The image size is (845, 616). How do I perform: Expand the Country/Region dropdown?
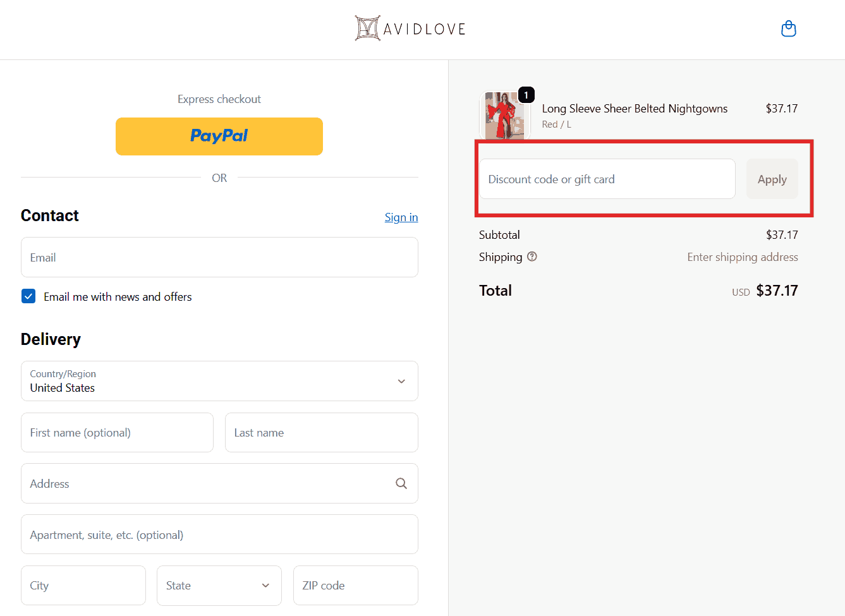pyautogui.click(x=219, y=381)
